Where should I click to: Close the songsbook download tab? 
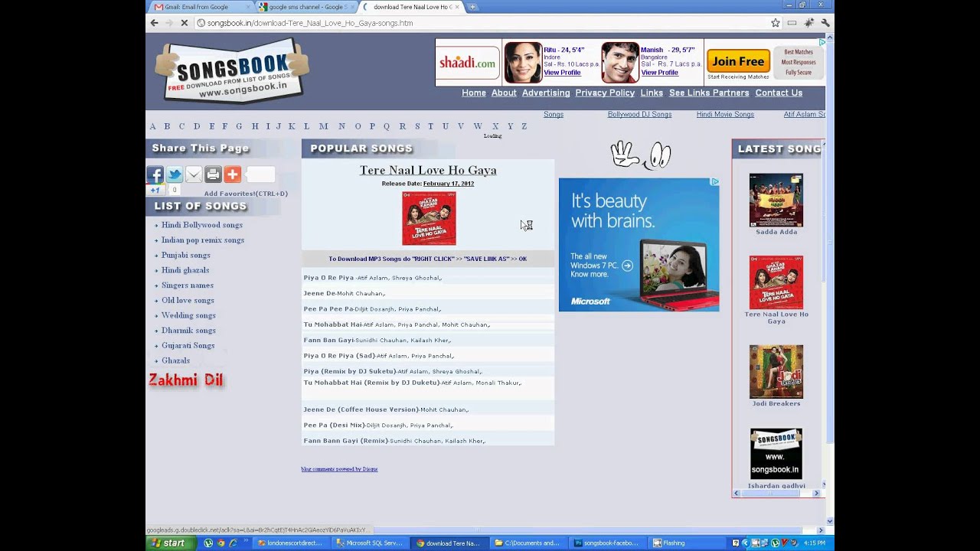(457, 7)
